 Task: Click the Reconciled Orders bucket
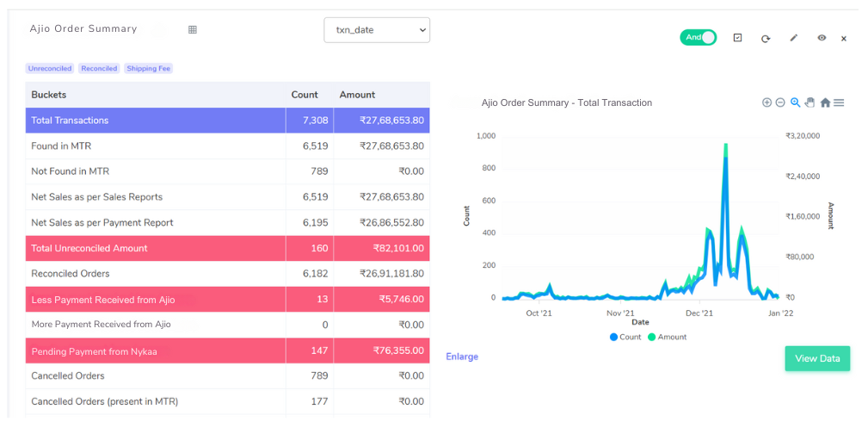pyautogui.click(x=227, y=274)
